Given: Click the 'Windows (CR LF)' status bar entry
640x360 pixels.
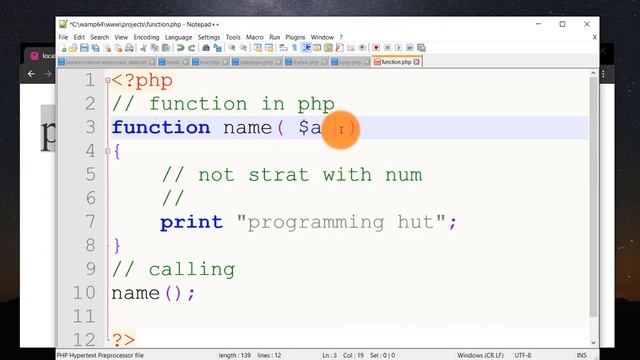Looking at the screenshot, I should (480, 356).
